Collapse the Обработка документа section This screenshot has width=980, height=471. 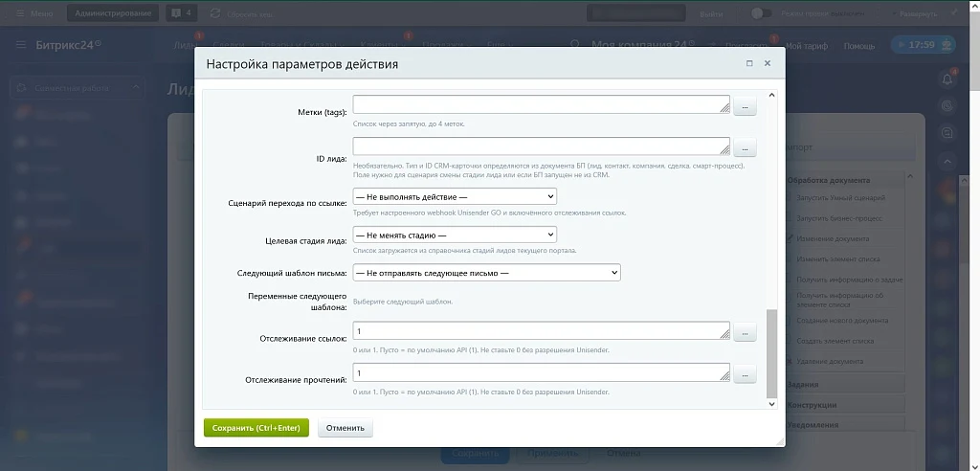click(x=844, y=180)
